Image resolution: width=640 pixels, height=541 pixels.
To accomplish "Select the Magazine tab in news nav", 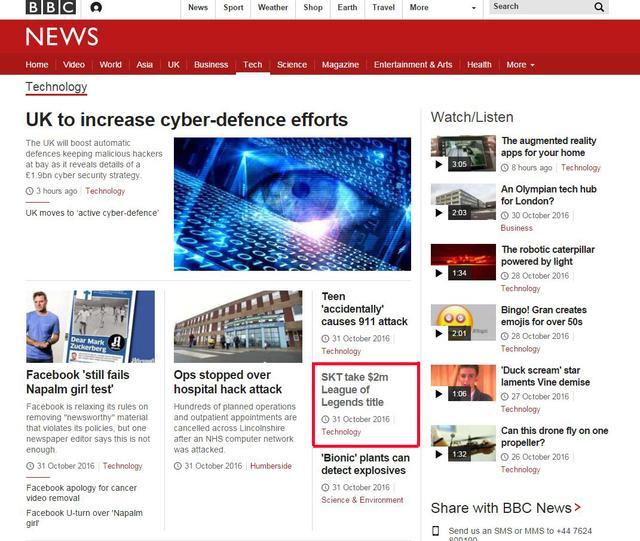I will coord(340,65).
